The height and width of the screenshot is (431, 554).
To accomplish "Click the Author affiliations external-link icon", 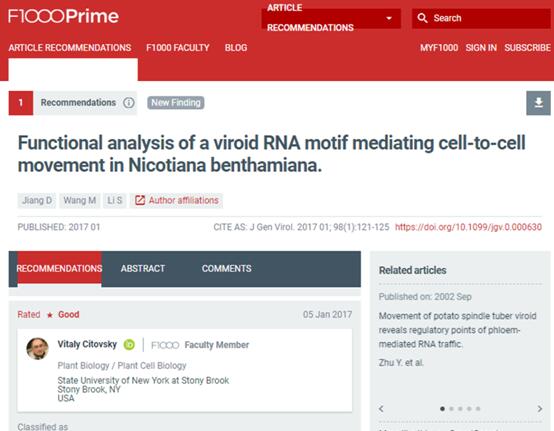I will tap(140, 200).
